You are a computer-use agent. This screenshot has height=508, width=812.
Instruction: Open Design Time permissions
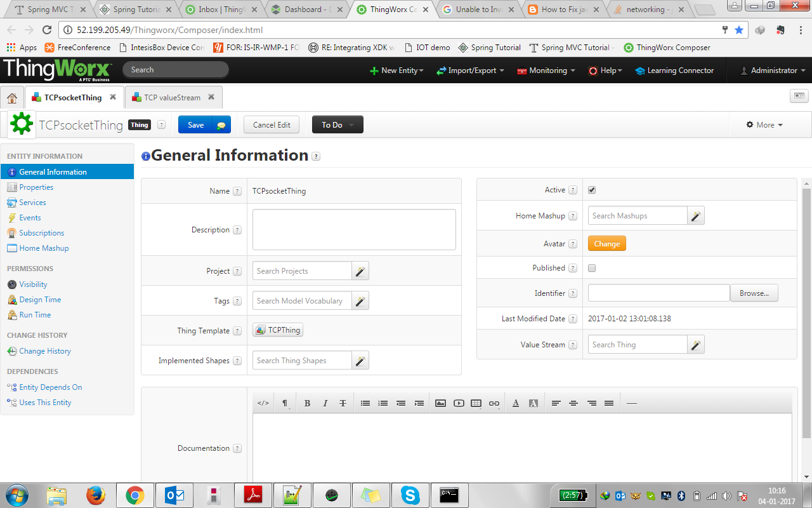(x=40, y=300)
